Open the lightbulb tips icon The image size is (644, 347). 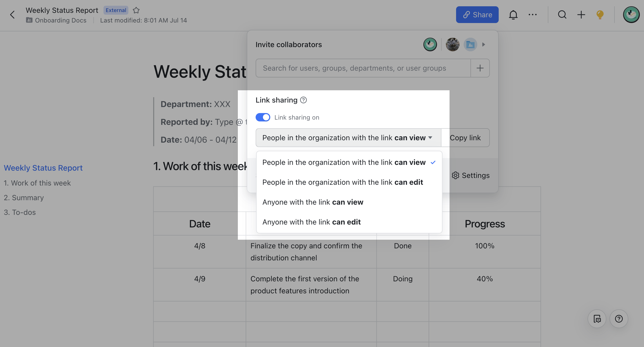600,15
